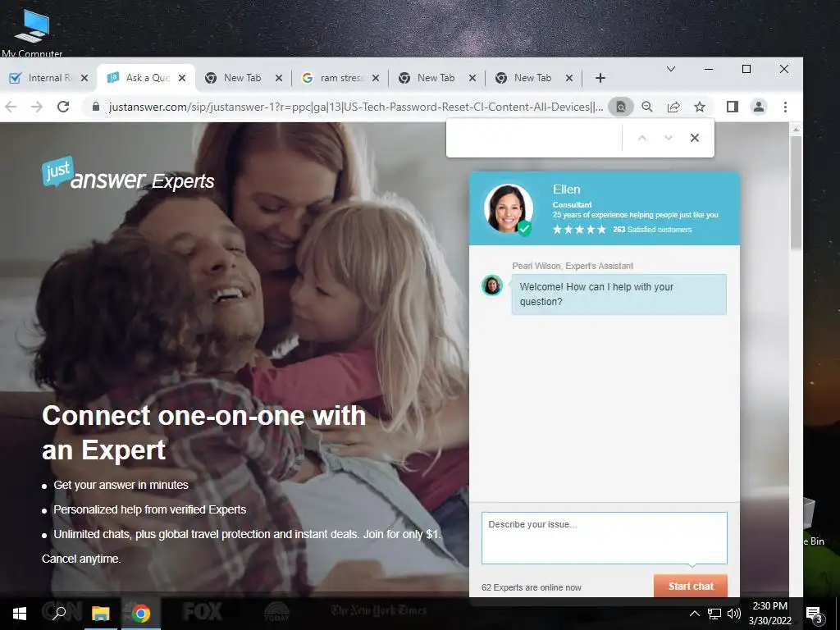The width and height of the screenshot is (840, 630).
Task: Click the page vertical scrollbar thumb
Action: (796, 192)
